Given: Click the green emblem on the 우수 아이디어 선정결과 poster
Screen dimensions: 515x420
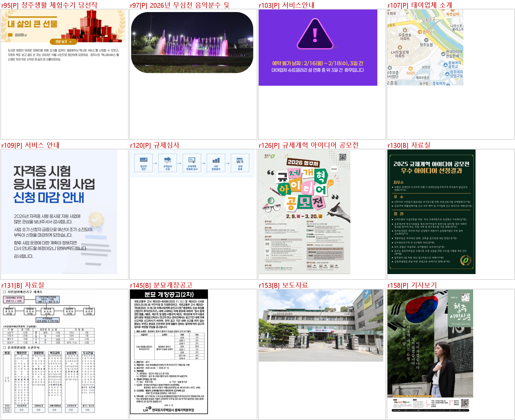Looking at the screenshot, I should tap(465, 260).
